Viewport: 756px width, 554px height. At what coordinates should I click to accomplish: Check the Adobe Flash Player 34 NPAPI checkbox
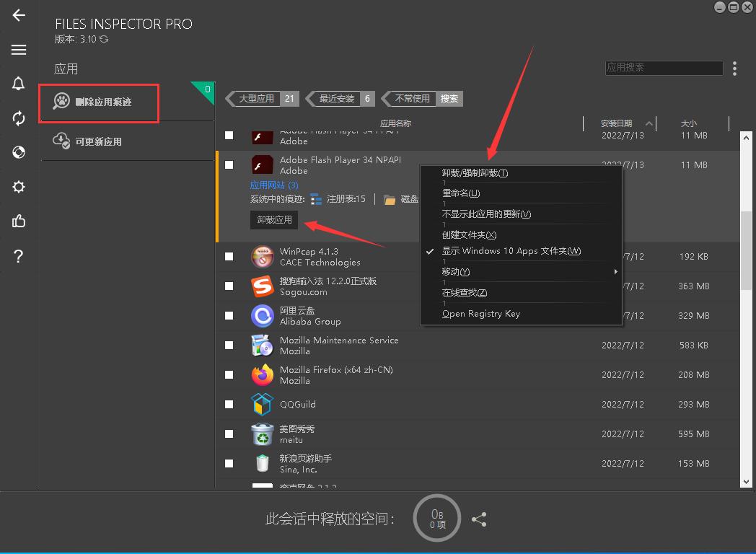coord(229,164)
